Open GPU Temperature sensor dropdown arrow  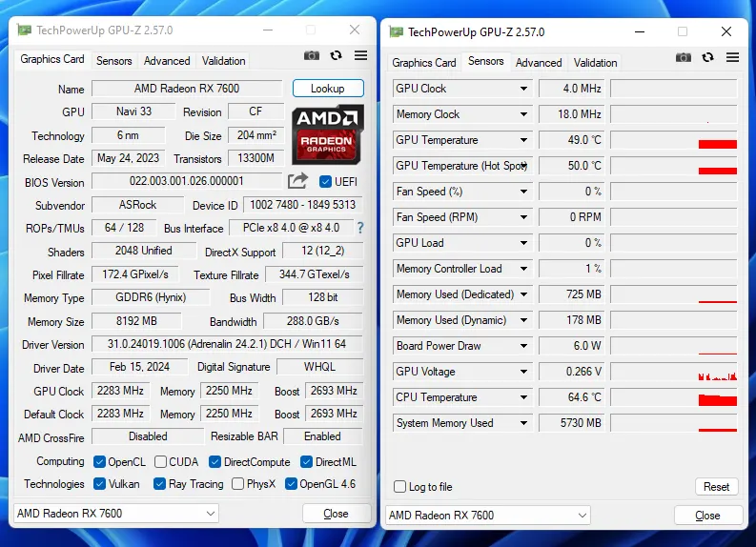point(523,140)
